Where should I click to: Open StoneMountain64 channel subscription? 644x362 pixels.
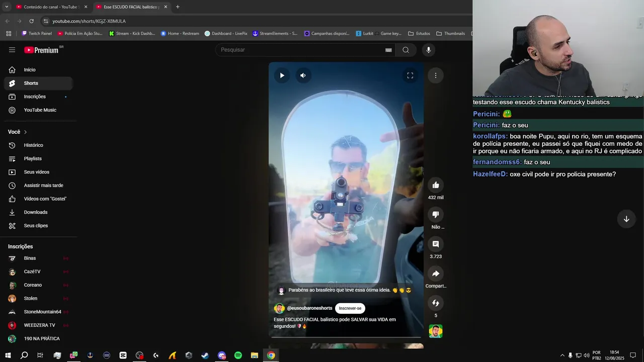pyautogui.click(x=38, y=312)
